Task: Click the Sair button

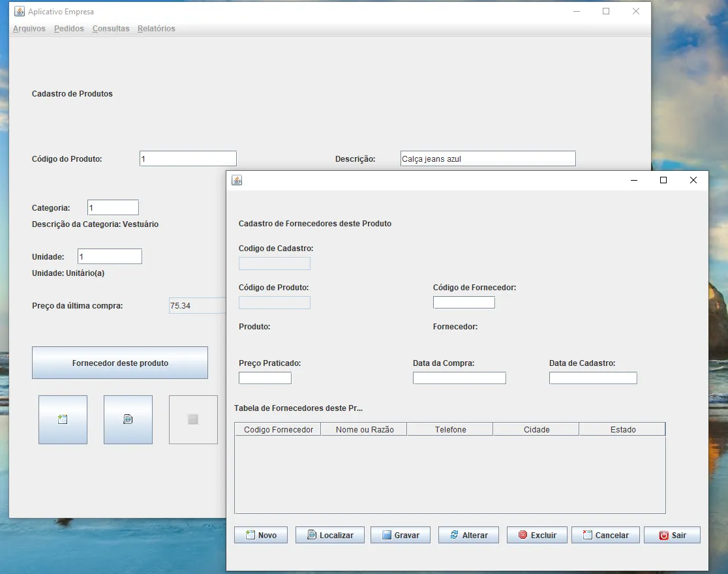Action: point(672,535)
